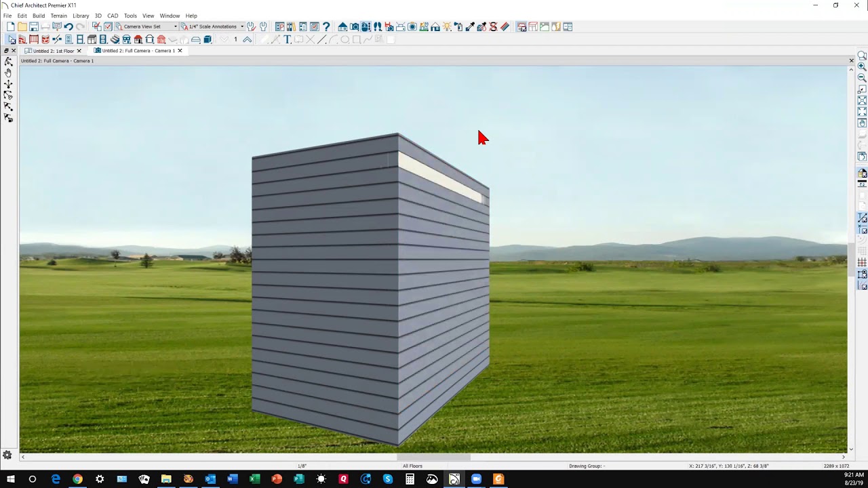Screen dimensions: 868x488
Task: Open the Full Camera tool
Action: click(x=354, y=26)
